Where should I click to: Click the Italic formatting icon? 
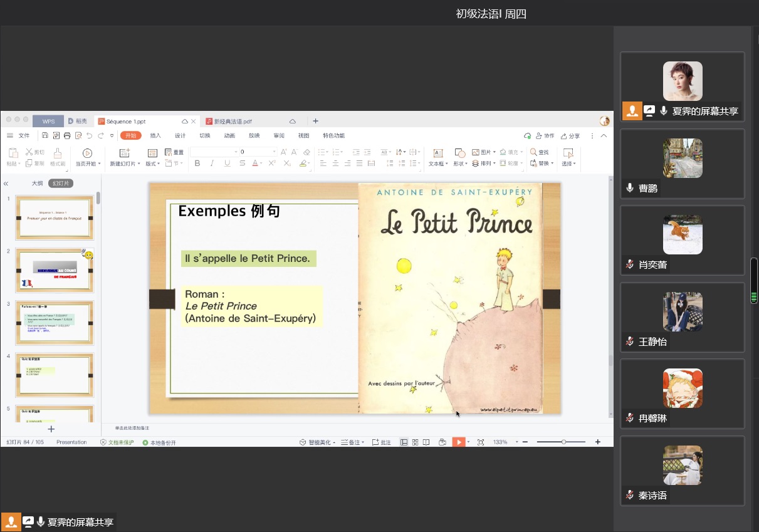click(212, 164)
